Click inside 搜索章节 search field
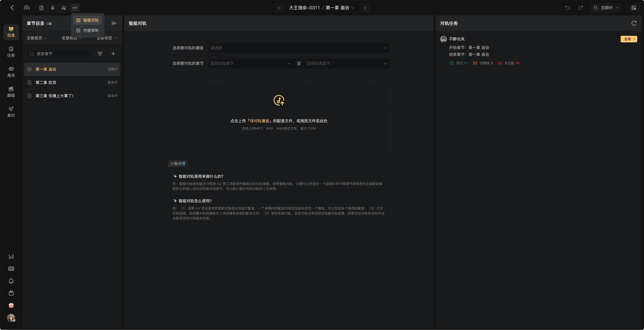Screen dimensions: 644x330 (x=59, y=54)
